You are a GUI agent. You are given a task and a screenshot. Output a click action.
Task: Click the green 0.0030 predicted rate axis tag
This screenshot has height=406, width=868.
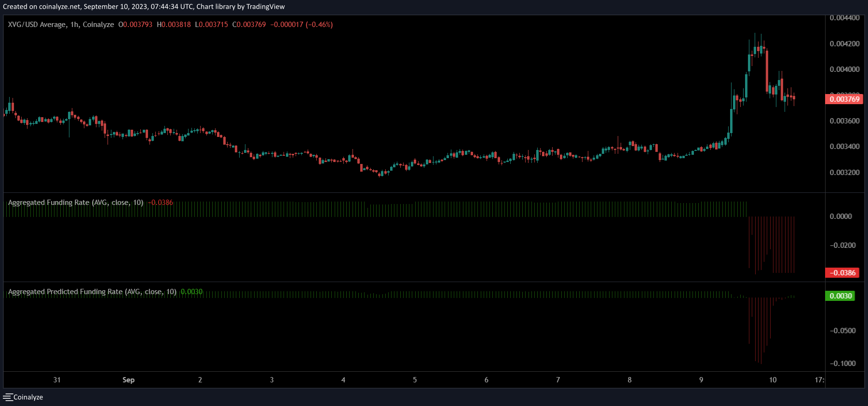840,296
